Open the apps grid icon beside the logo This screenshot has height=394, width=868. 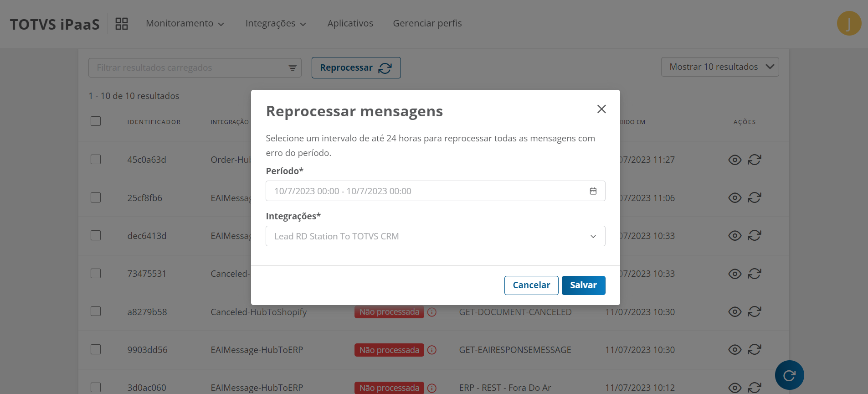click(x=122, y=24)
